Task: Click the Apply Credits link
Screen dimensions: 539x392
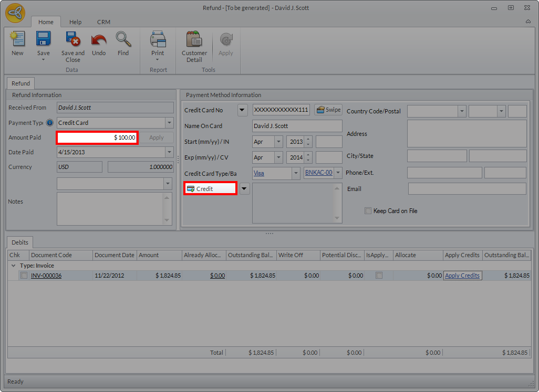Action: (x=462, y=276)
